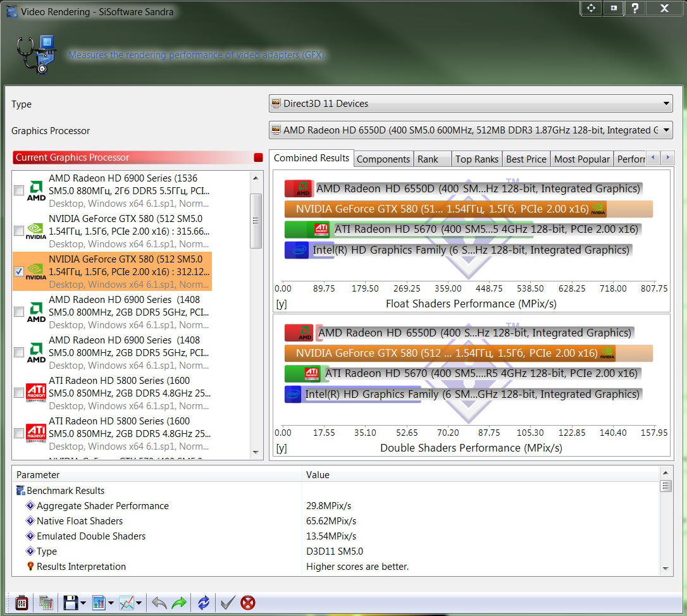Switch to the Combined Results tab
This screenshot has height=616, width=687.
coord(311,158)
